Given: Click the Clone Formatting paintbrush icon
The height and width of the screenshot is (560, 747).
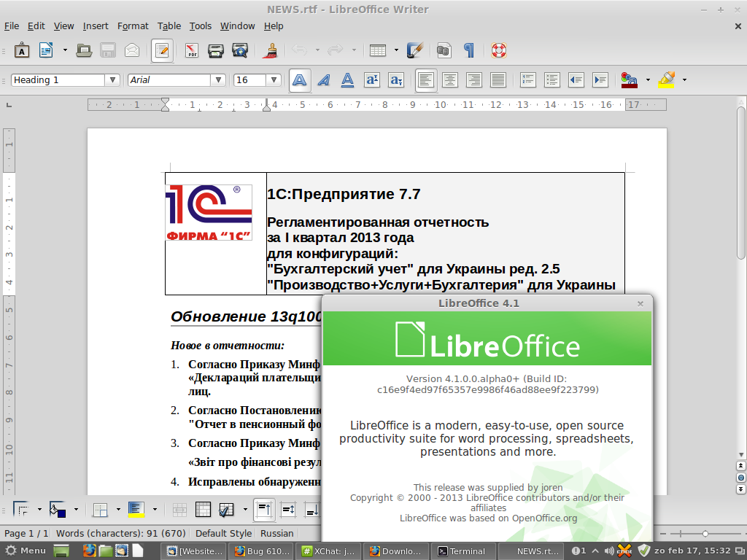Looking at the screenshot, I should [x=270, y=50].
